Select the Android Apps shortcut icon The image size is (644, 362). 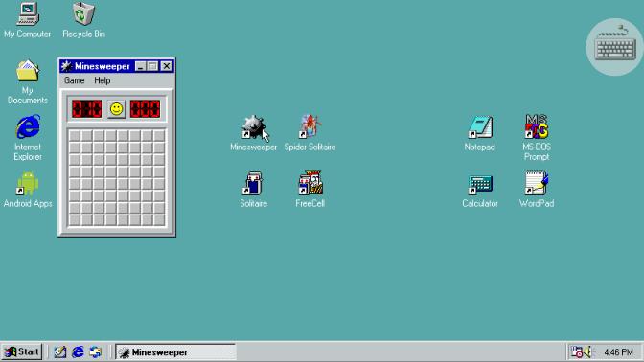(28, 184)
